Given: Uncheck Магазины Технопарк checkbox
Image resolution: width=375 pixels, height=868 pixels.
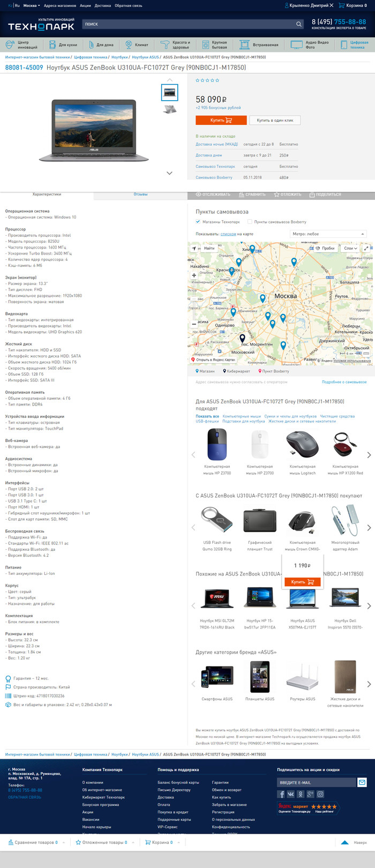Looking at the screenshot, I should (x=198, y=221).
